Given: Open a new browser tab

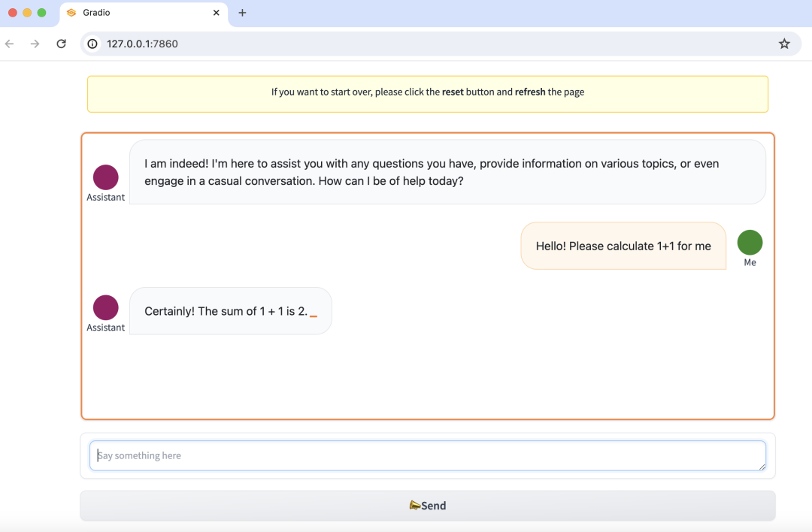Looking at the screenshot, I should click(242, 13).
